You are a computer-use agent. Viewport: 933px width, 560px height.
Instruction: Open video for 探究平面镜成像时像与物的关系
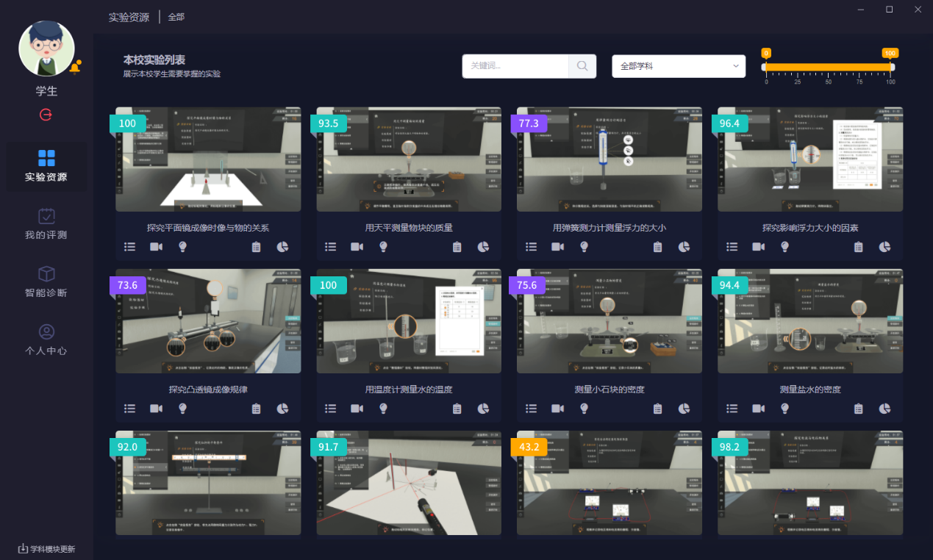[x=156, y=247]
